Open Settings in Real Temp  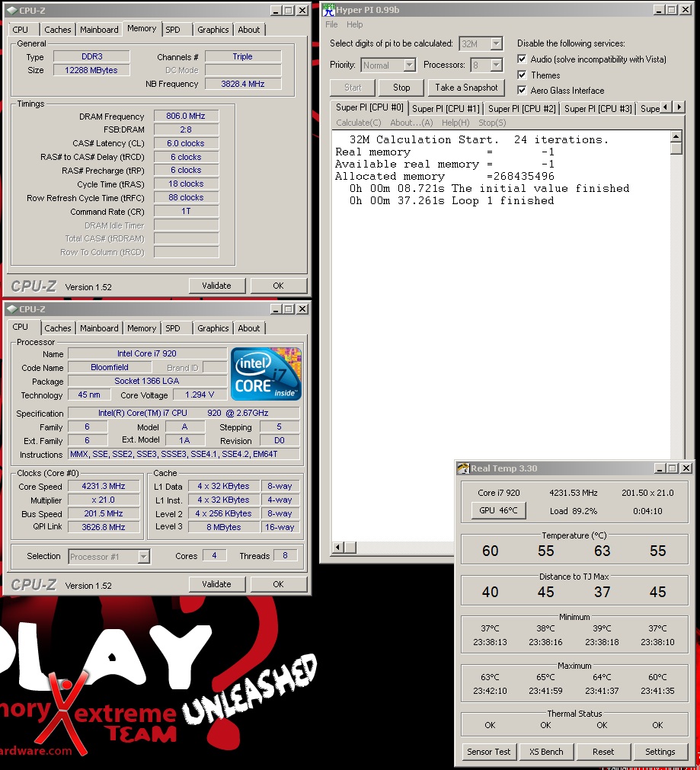(660, 752)
